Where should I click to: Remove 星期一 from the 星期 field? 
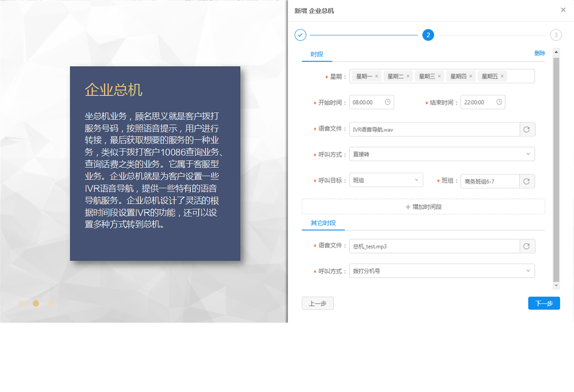click(376, 76)
